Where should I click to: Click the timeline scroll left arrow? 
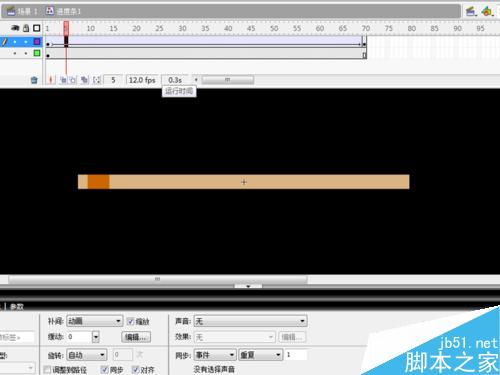[196, 80]
